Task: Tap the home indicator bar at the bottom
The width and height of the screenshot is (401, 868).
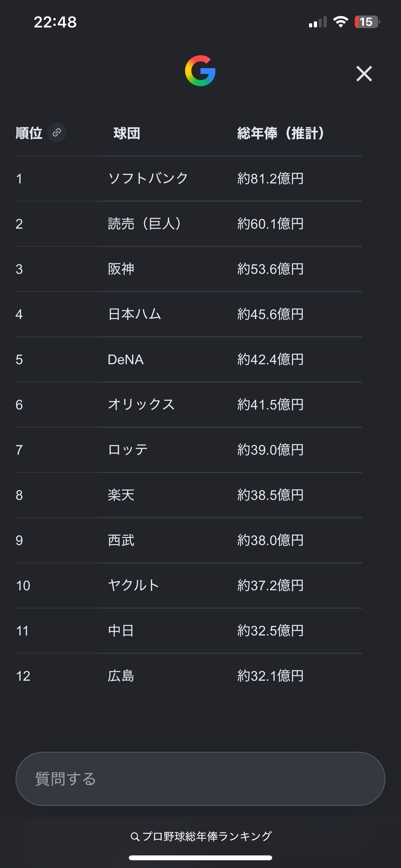Action: pyautogui.click(x=200, y=858)
